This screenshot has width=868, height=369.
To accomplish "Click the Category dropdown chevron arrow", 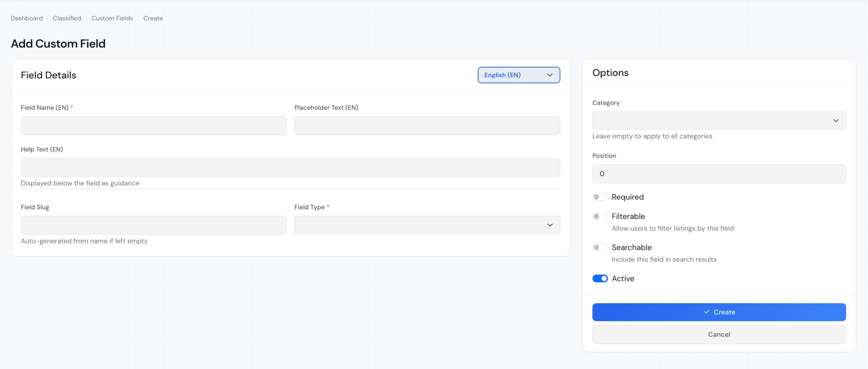I will (835, 121).
